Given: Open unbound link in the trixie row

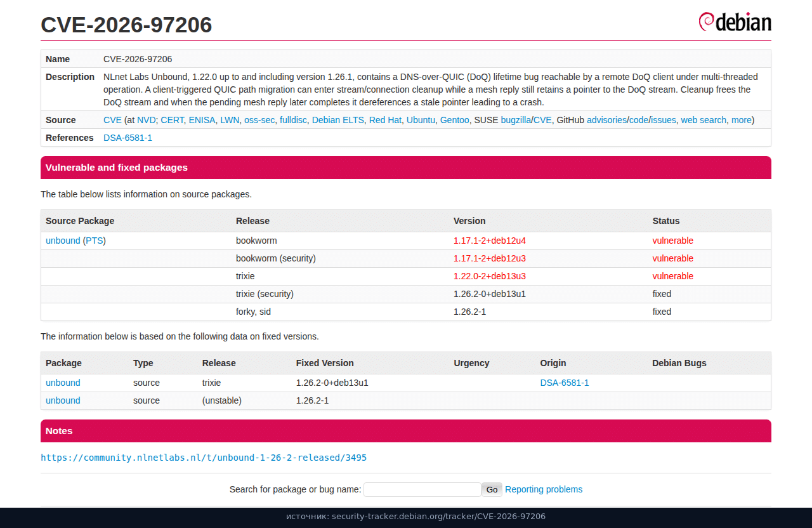Looking at the screenshot, I should [x=63, y=383].
